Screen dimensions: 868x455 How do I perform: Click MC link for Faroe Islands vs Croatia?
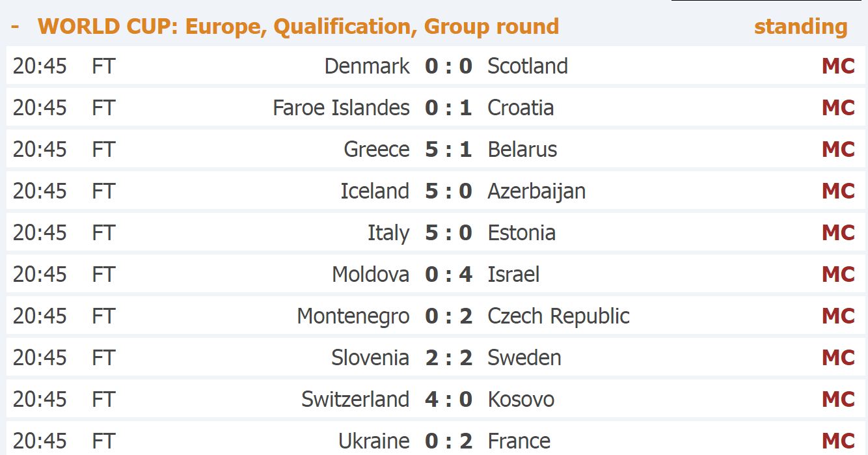pyautogui.click(x=838, y=107)
